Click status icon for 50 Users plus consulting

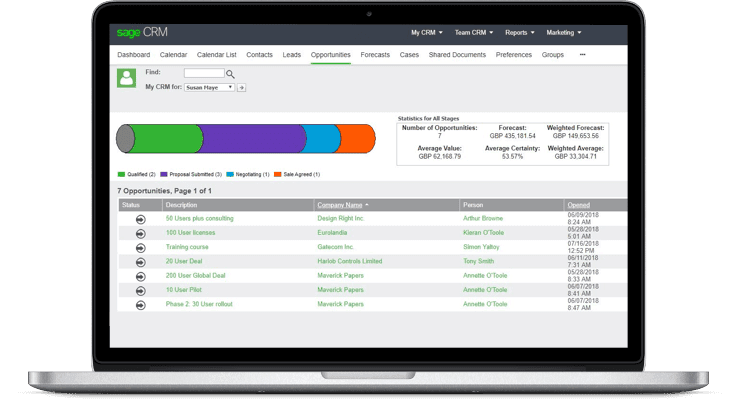(139, 218)
